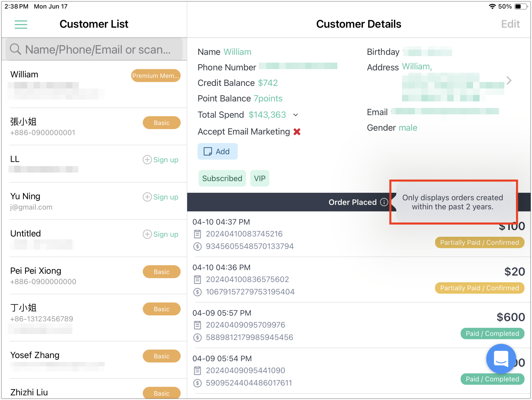
Task: Tap the Basic badge for Pei Pei Xiong
Action: (x=162, y=272)
